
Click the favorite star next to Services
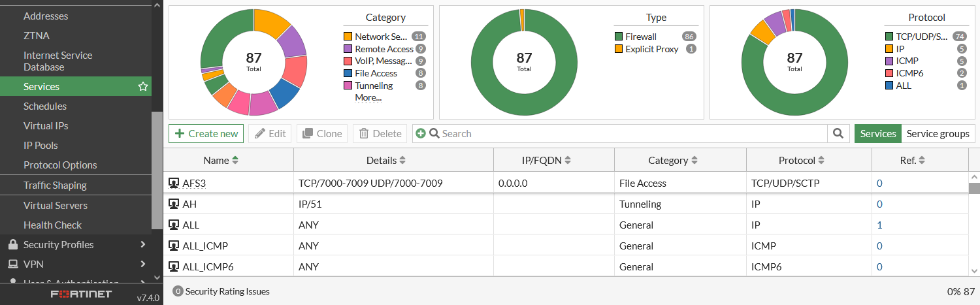click(x=143, y=87)
